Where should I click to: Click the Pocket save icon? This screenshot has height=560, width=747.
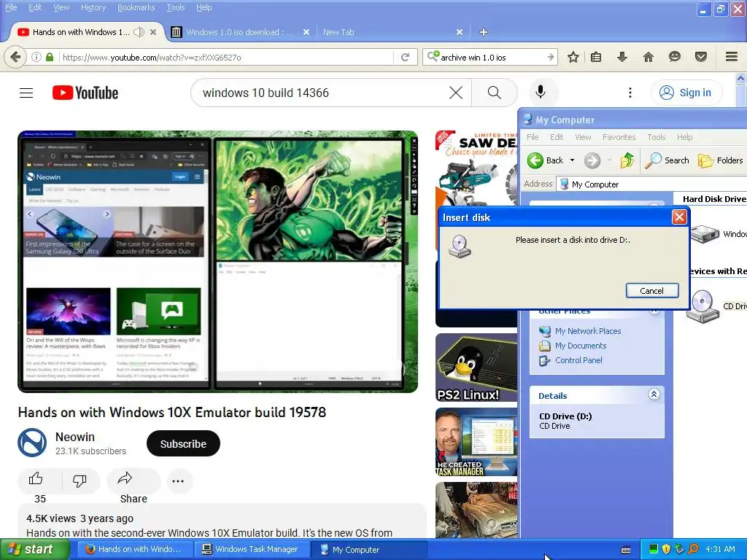(x=701, y=57)
